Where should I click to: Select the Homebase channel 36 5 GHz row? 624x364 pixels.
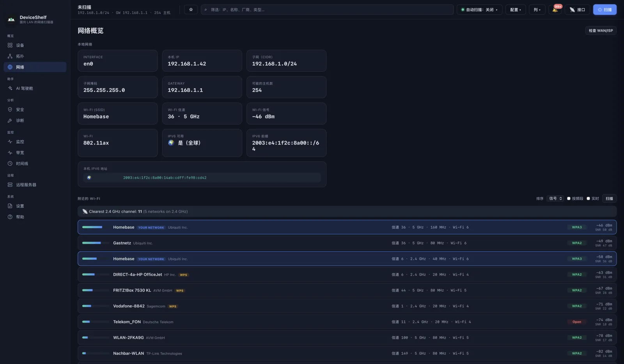click(347, 227)
